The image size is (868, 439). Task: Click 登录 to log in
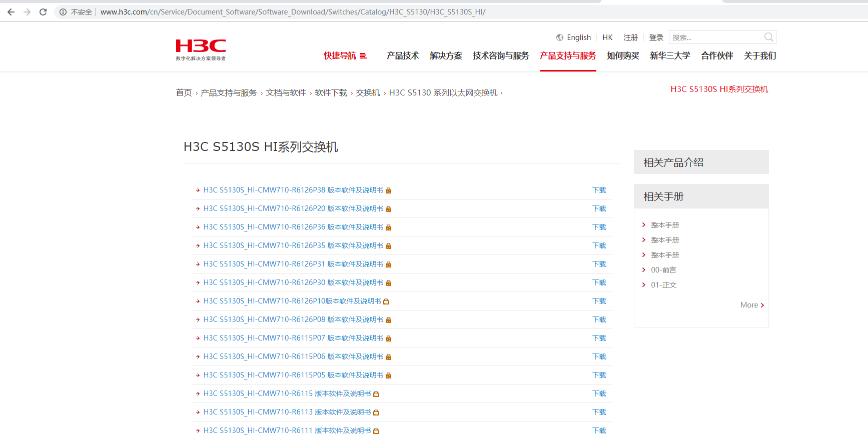tap(656, 37)
